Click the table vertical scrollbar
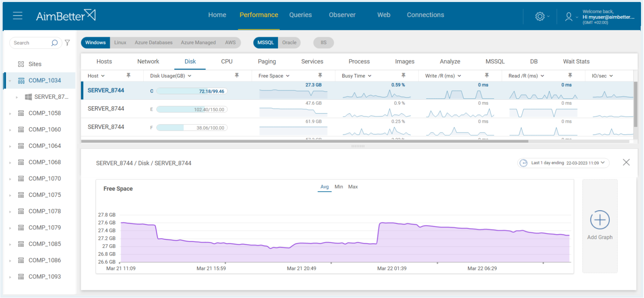 [x=635, y=104]
